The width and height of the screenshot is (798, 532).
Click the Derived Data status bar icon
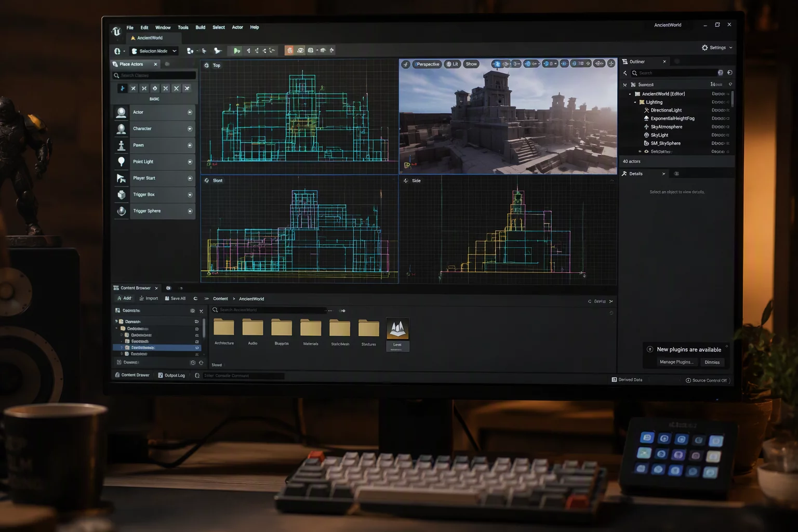click(x=614, y=380)
